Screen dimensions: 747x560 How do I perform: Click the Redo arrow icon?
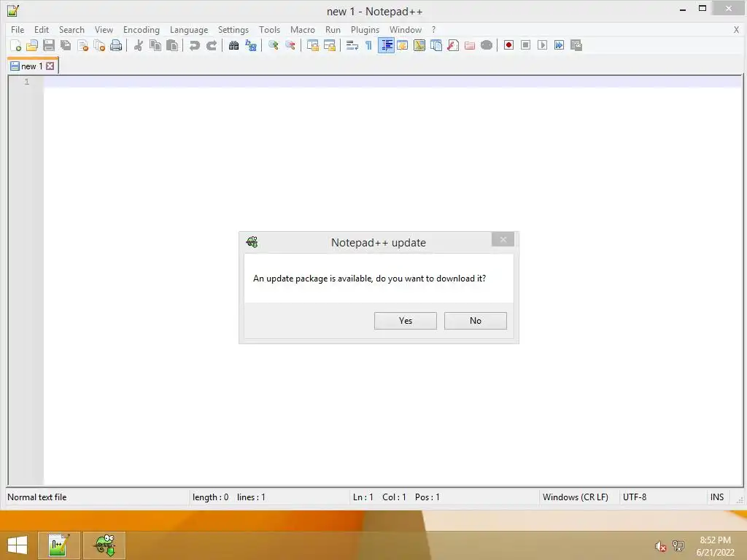(211, 45)
